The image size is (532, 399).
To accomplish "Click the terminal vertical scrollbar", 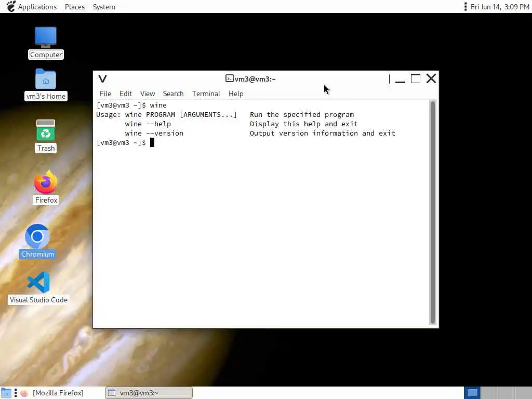I will [433, 212].
